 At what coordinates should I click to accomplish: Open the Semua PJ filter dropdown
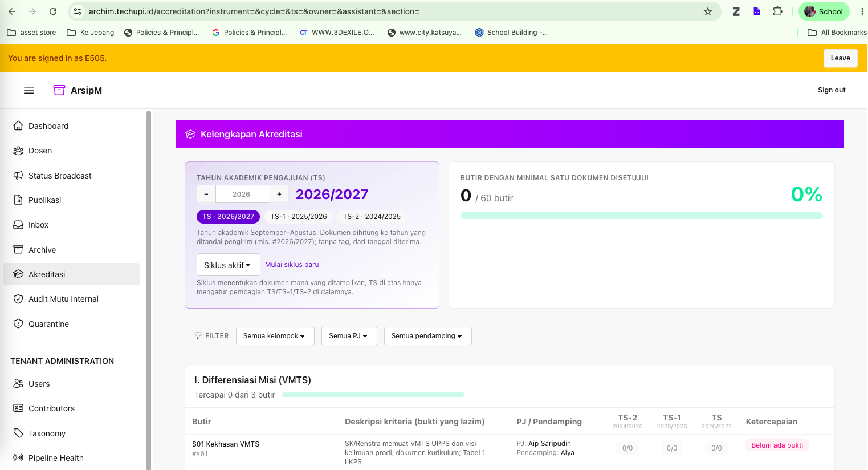click(x=348, y=336)
